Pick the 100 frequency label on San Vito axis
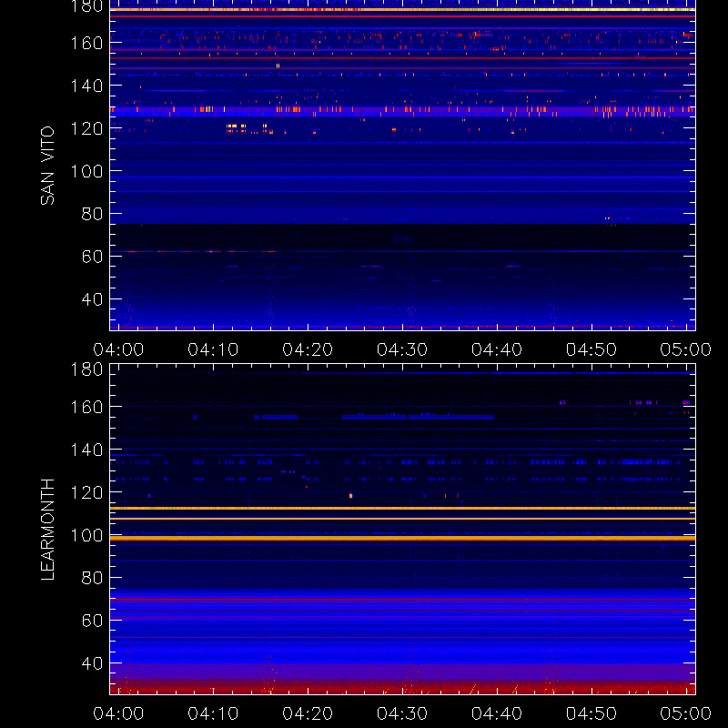 coord(86,171)
